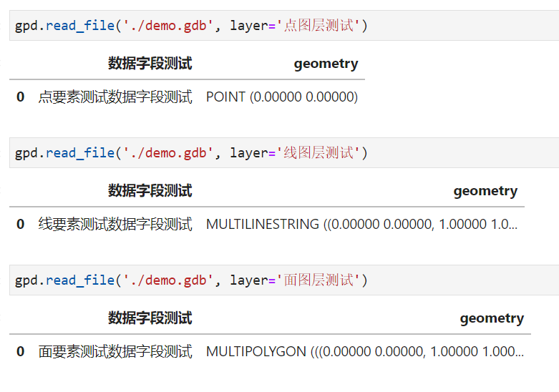The height and width of the screenshot is (392, 559).
Task: Click index 0 in the 面要素 row
Action: [20, 351]
